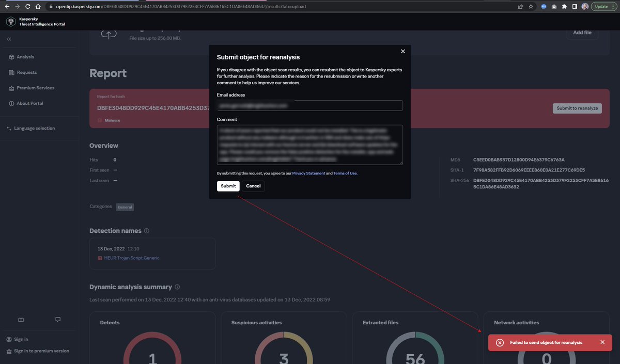Image resolution: width=620 pixels, height=364 pixels.
Task: Click the Submit button in dialog
Action: point(228,186)
